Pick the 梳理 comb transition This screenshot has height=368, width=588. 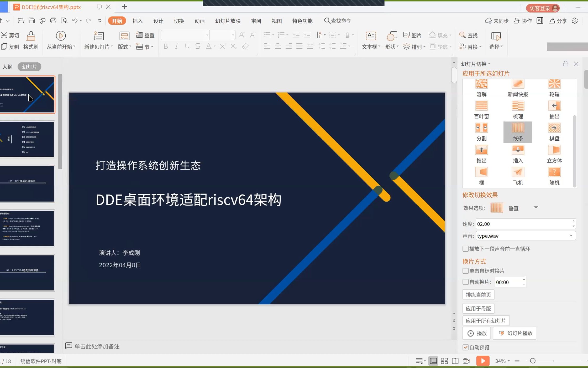point(518,110)
